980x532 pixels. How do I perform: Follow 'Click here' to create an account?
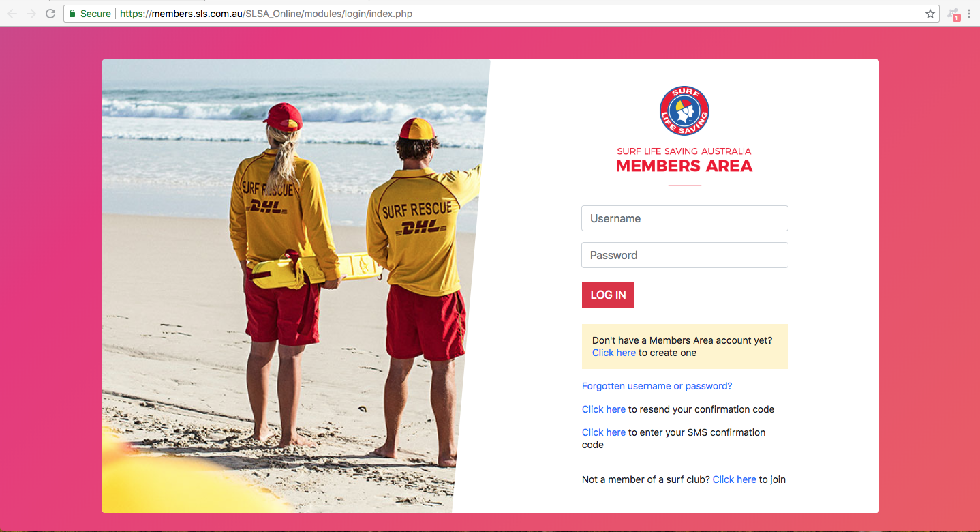coord(613,353)
